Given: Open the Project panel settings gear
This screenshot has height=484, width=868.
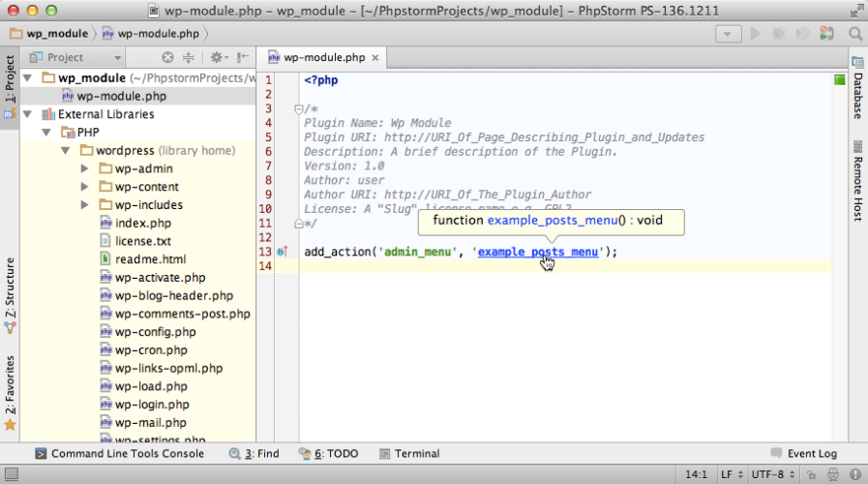Looking at the screenshot, I should coord(219,57).
